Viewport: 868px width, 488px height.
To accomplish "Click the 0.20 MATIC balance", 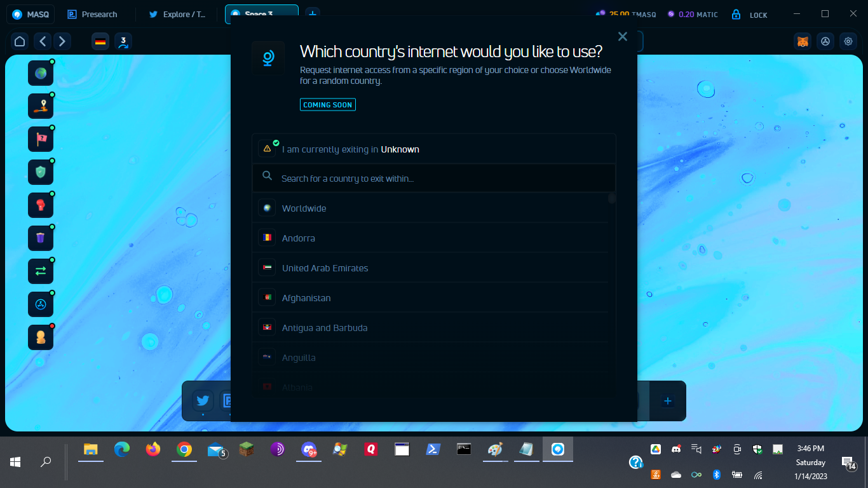I will pyautogui.click(x=693, y=15).
